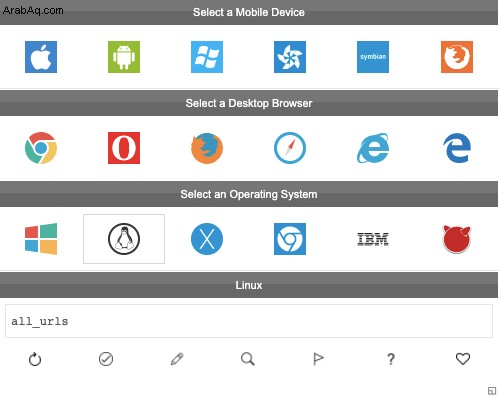Click the refresh circular arrow icon

(x=35, y=359)
